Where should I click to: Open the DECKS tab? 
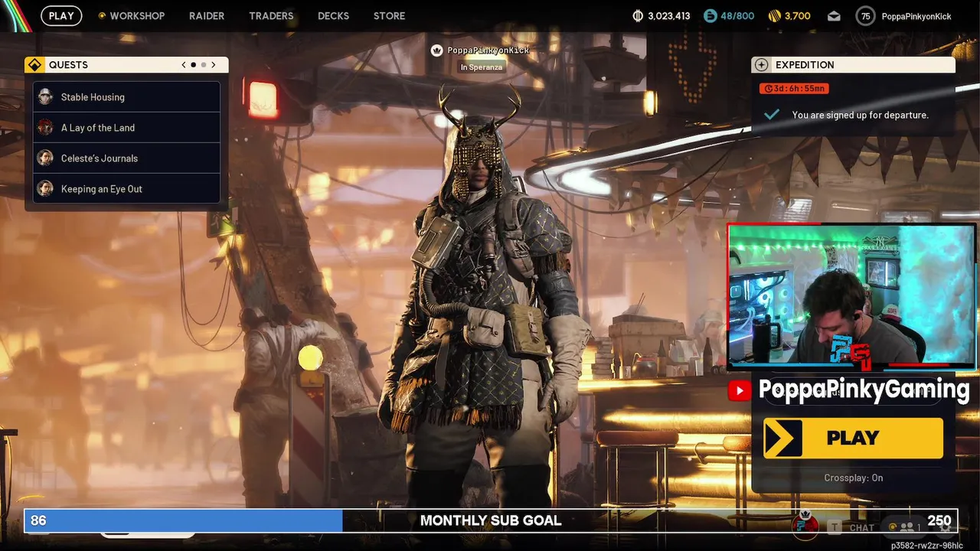click(333, 16)
